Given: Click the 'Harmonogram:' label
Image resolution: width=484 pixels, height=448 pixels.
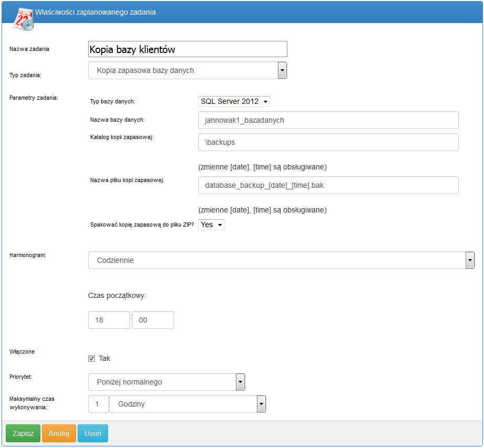Looking at the screenshot, I should click(x=28, y=255).
